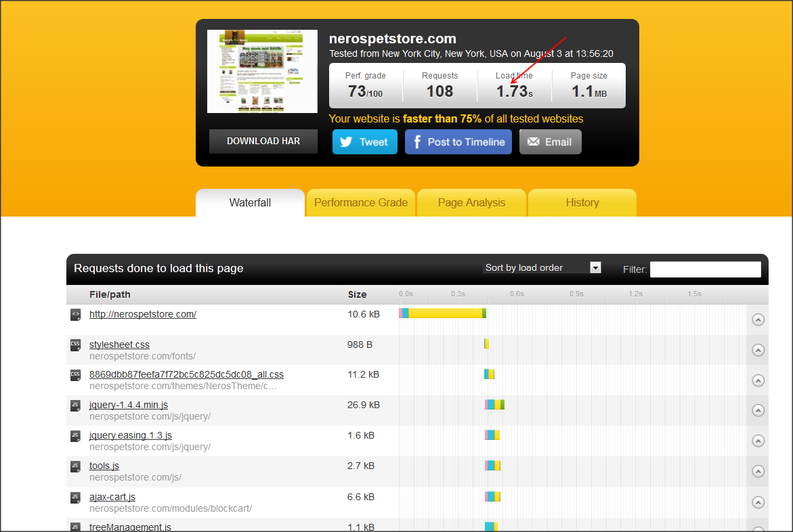Click the Load time 1.73s value

515,91
